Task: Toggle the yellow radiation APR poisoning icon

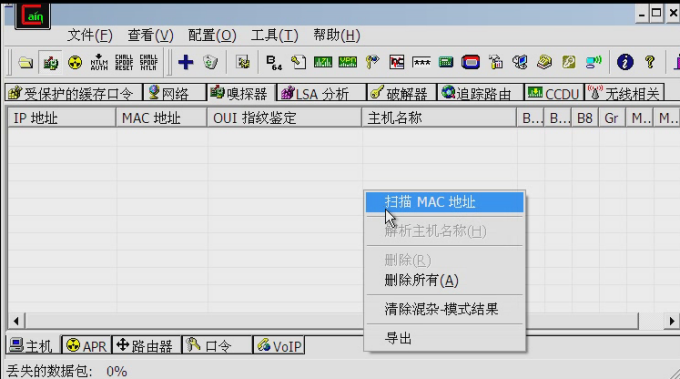Action: coord(75,62)
